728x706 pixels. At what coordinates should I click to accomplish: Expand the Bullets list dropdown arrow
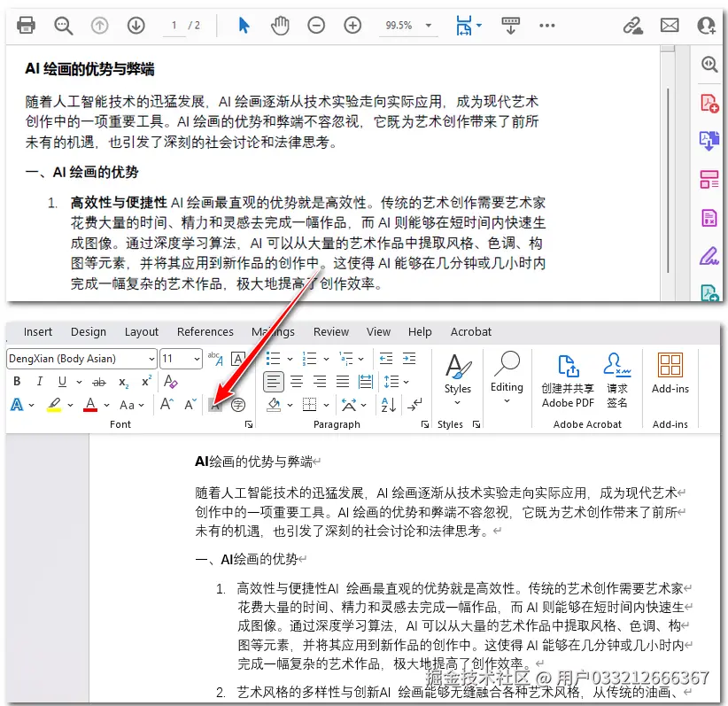click(290, 359)
